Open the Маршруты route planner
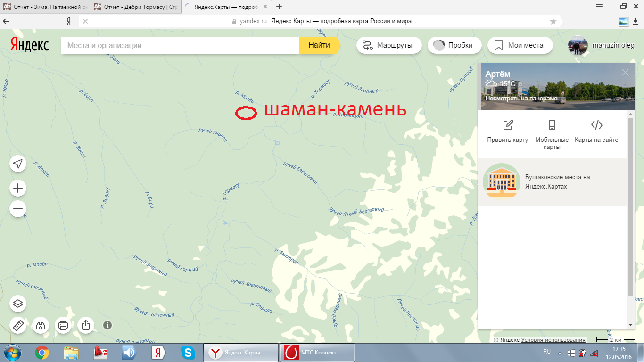644x362 pixels. point(389,45)
